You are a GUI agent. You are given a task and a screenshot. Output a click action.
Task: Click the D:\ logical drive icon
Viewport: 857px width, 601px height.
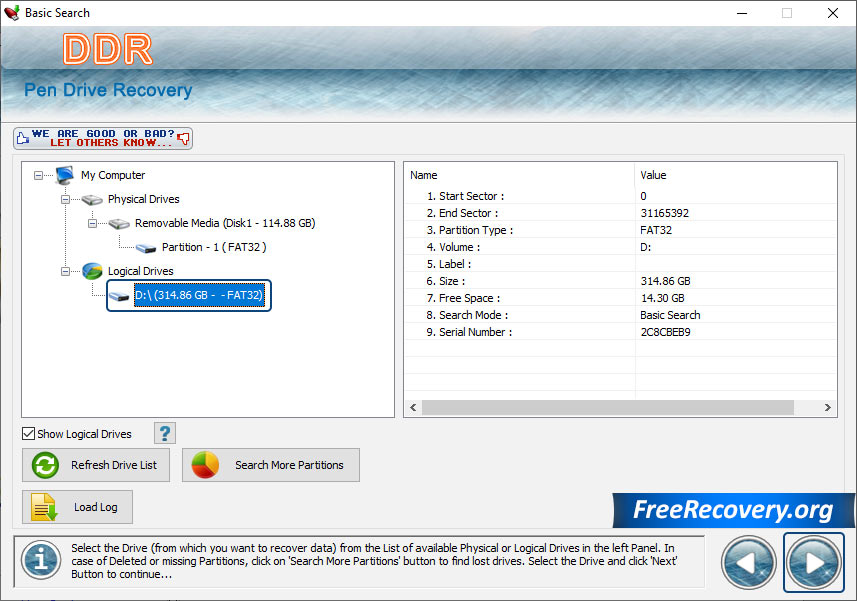click(x=119, y=296)
